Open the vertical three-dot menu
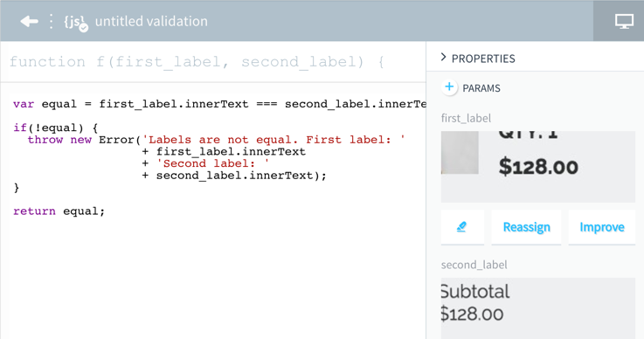Viewport: 644px width, 339px height. coord(51,21)
